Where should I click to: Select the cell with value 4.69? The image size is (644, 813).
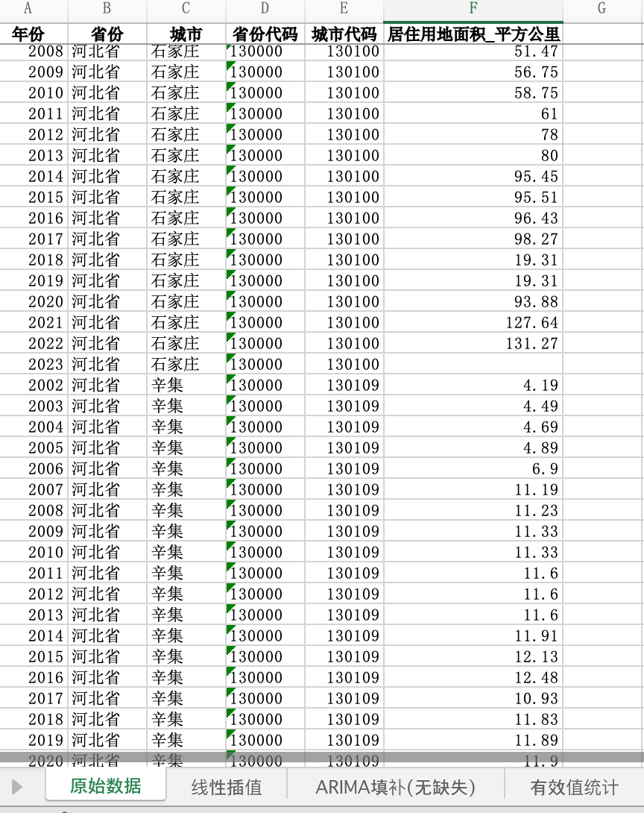[473, 427]
